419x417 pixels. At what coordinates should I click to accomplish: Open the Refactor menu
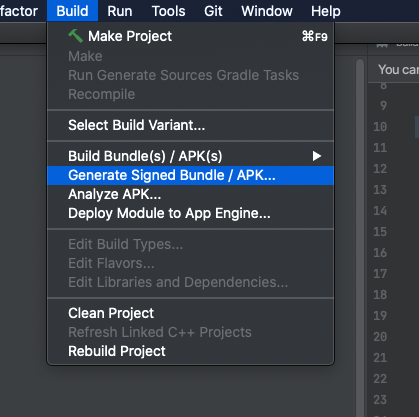[19, 11]
